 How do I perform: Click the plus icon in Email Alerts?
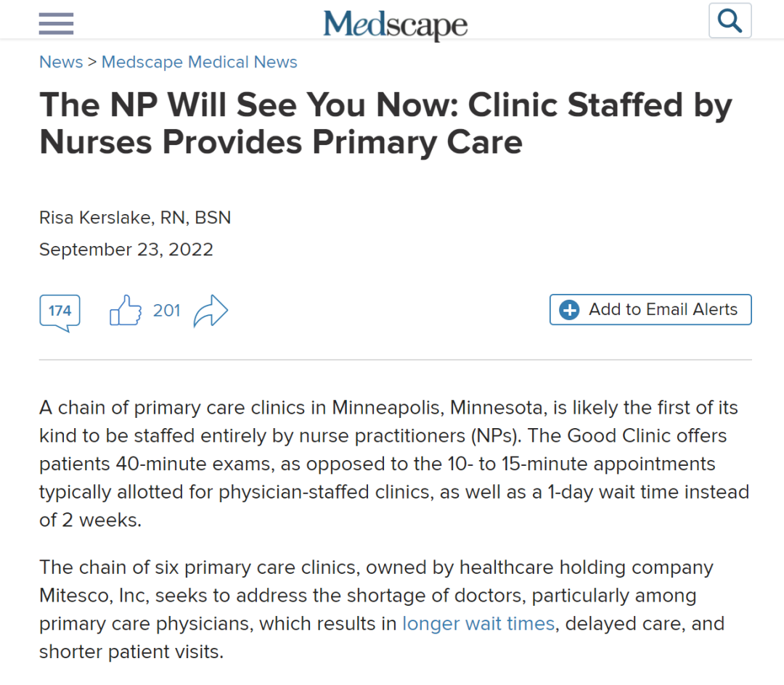(569, 310)
